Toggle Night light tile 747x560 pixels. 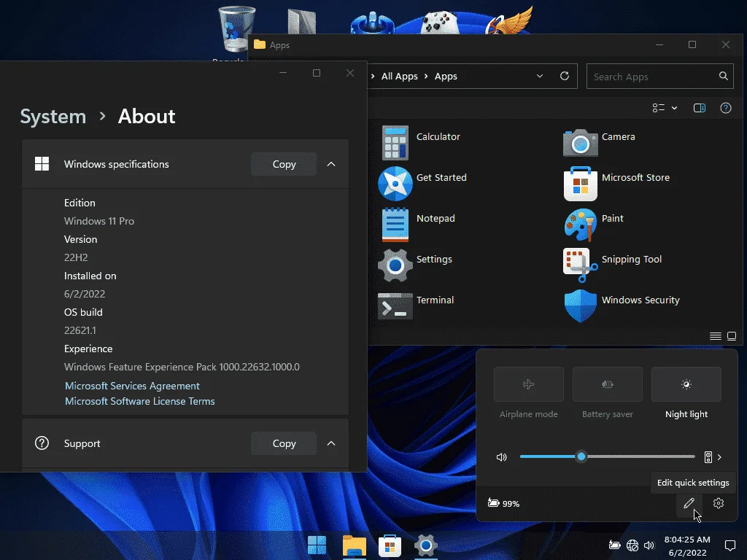(x=686, y=384)
